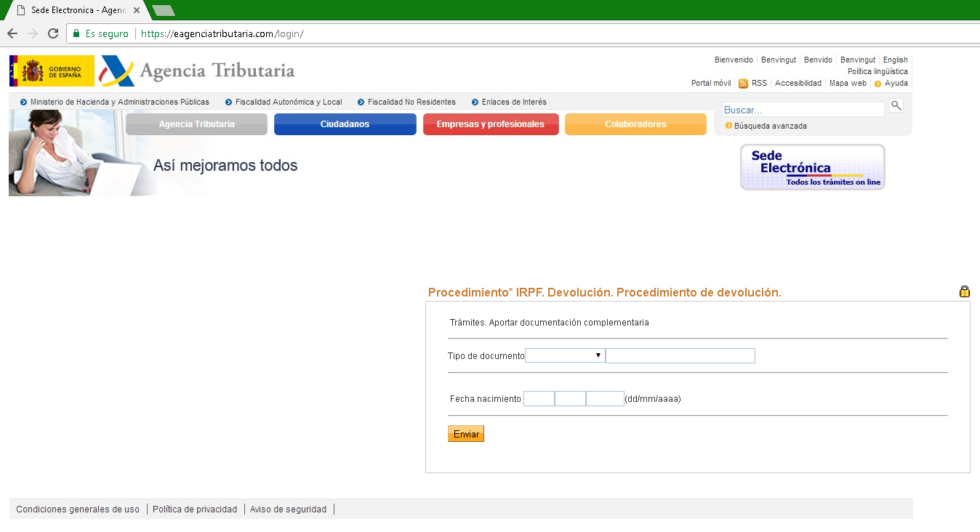Open the RSS feed icon
The height and width of the screenshot is (532, 980).
coord(743,84)
